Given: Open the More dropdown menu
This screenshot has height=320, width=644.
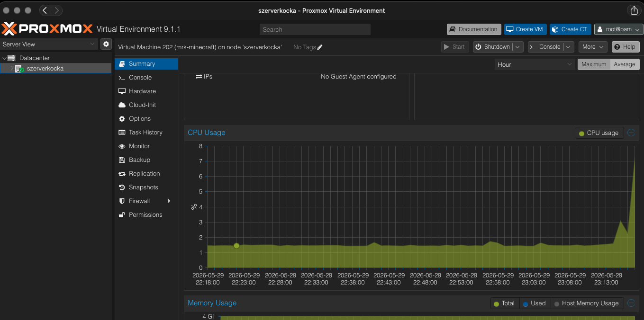Looking at the screenshot, I should [593, 47].
